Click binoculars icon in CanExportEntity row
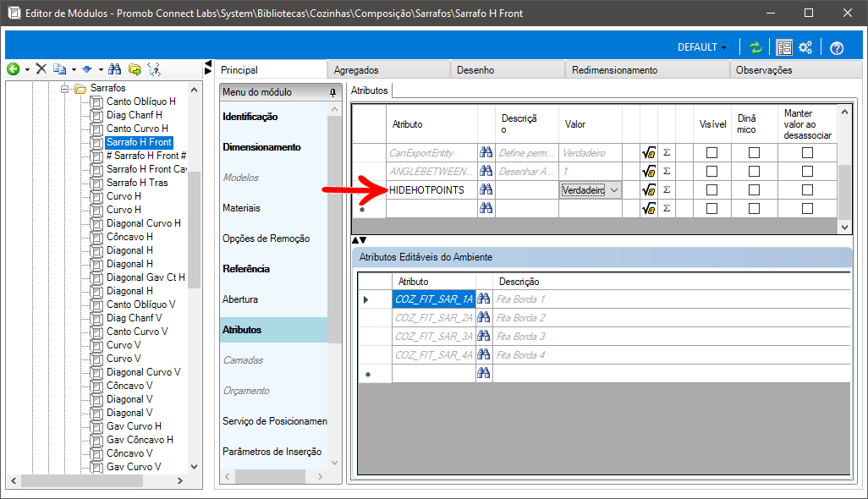The height and width of the screenshot is (499, 868). tap(486, 153)
